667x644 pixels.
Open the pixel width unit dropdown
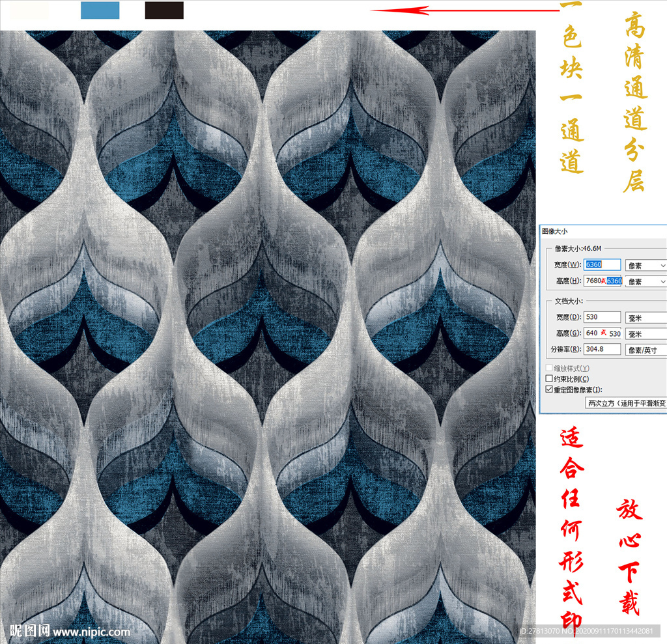point(646,266)
